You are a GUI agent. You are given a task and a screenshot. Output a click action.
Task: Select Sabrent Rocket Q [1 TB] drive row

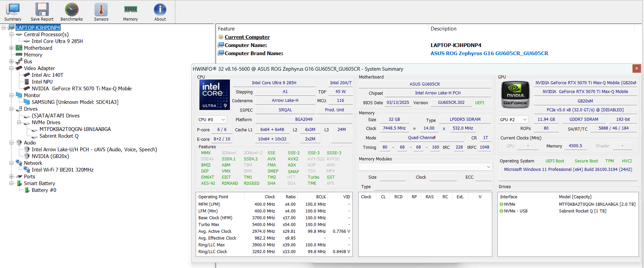tap(568, 211)
